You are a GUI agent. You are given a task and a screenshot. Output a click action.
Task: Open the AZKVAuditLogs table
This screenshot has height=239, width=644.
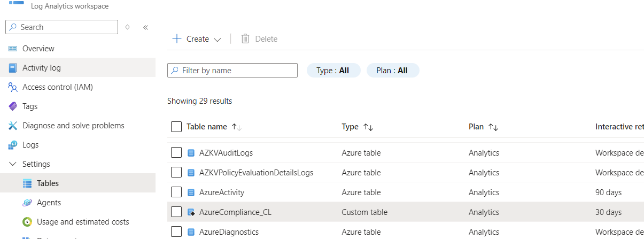226,153
